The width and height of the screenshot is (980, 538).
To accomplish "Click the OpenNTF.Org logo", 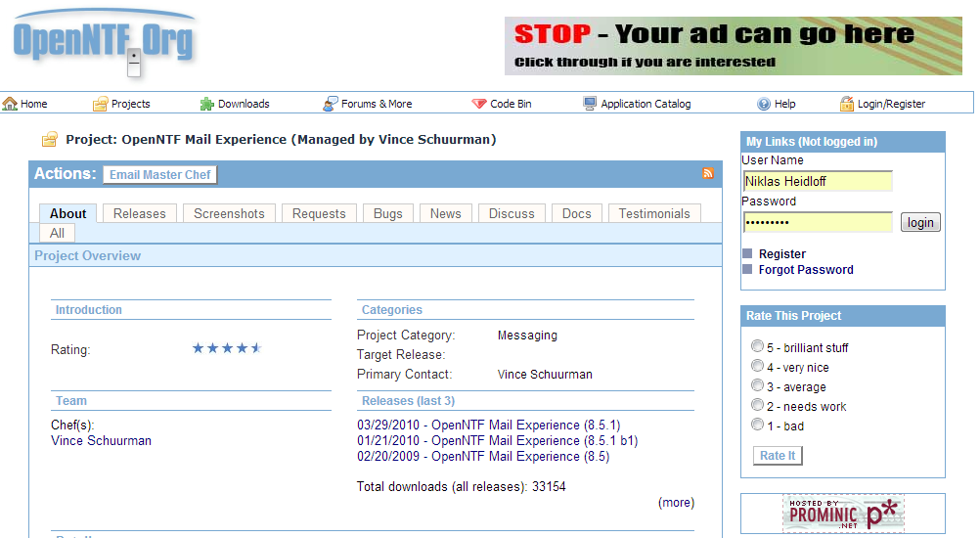I will click(x=105, y=42).
